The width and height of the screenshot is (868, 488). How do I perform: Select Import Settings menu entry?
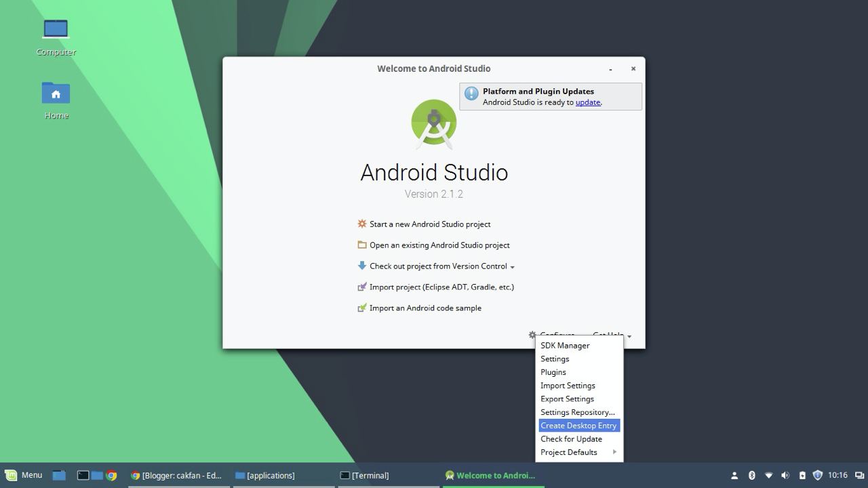point(579,386)
